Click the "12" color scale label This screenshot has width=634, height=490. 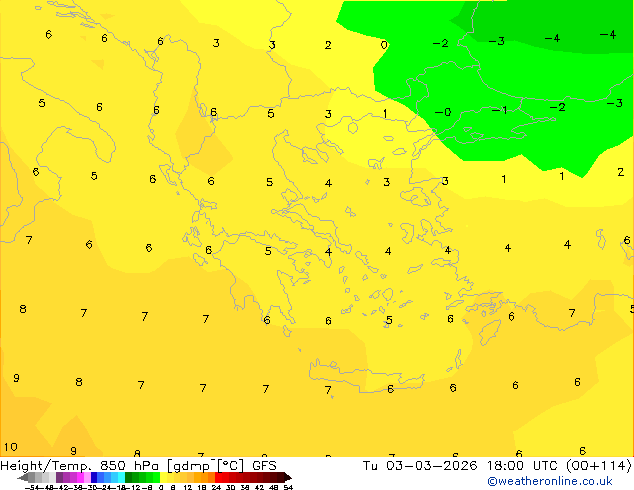[188, 488]
